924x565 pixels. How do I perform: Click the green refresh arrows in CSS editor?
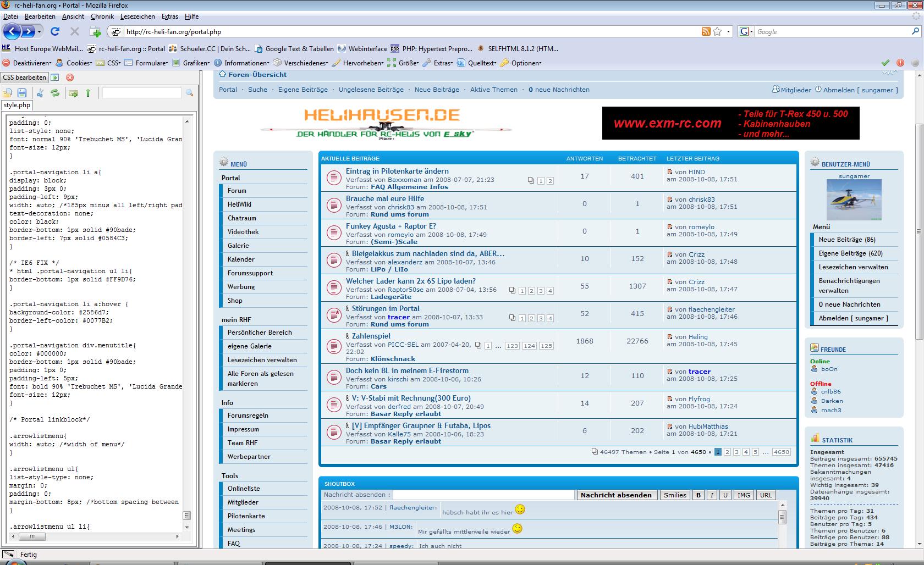[55, 93]
